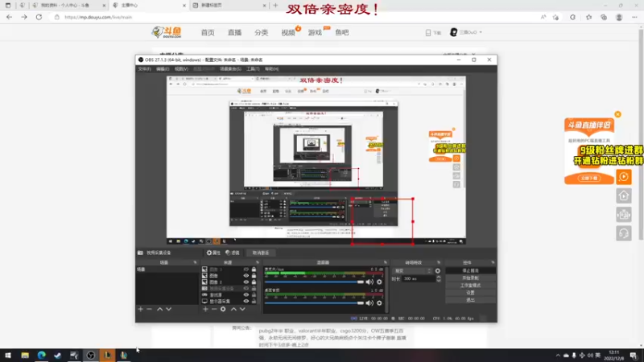Screen dimensions: 644x362
Task: Open the 场景集合(S) menu in OBS
Action: [230, 69]
